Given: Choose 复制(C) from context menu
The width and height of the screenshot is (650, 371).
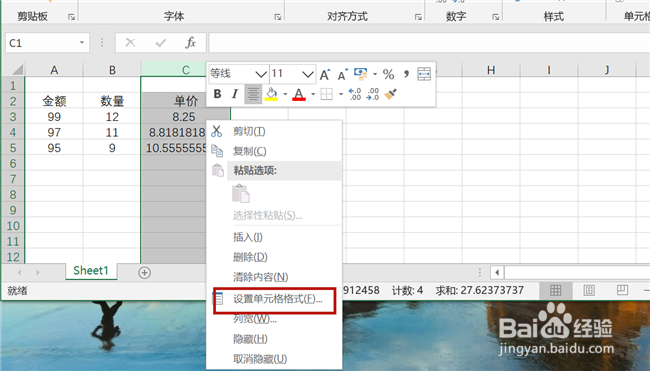Looking at the screenshot, I should (274, 151).
